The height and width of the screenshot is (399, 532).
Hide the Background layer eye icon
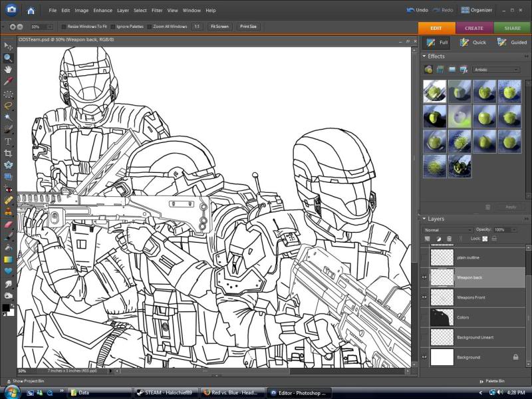pos(424,357)
